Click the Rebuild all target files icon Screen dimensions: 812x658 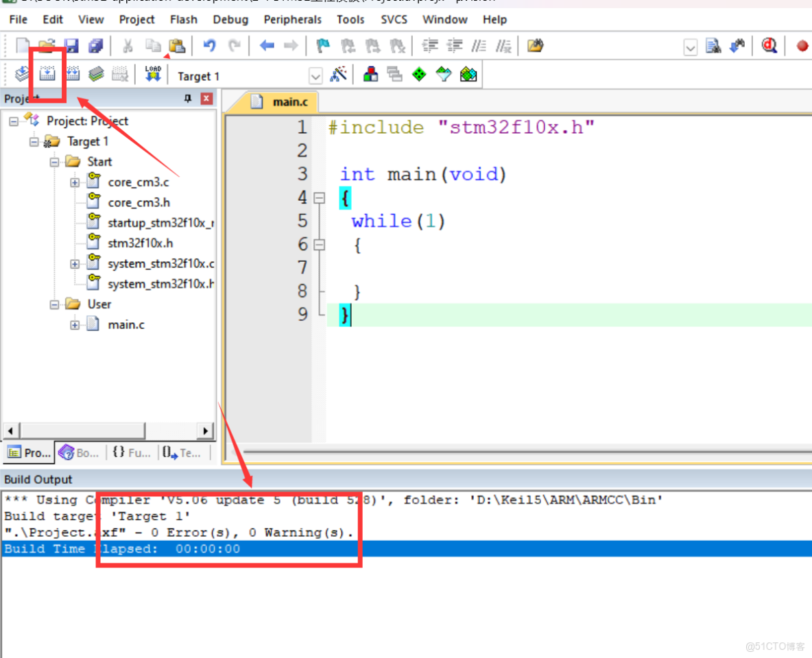72,74
